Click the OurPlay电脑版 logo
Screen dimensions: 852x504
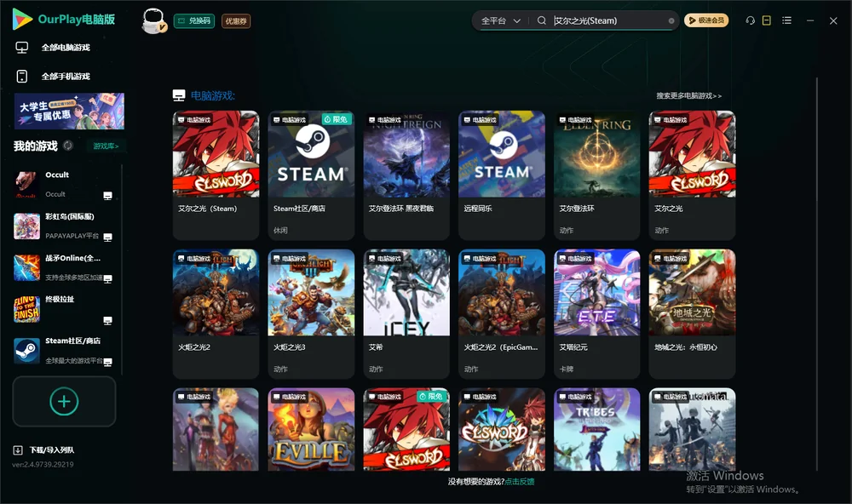pyautogui.click(x=64, y=20)
